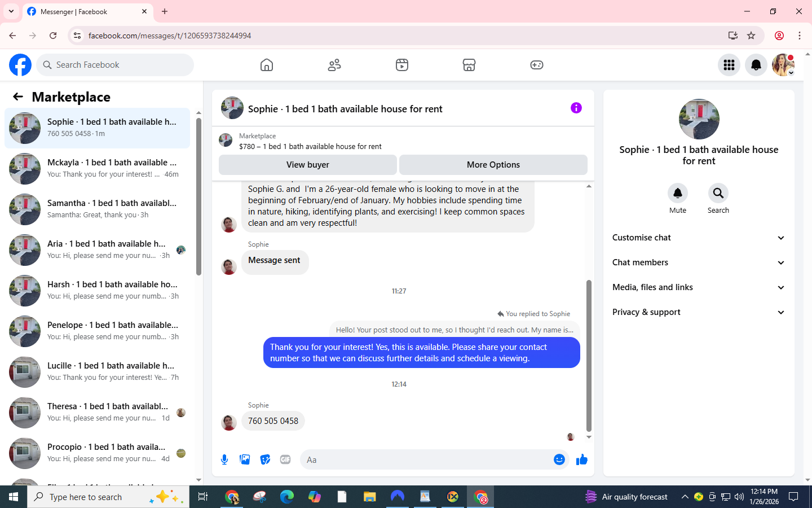Open the emoji picker

[559, 459]
